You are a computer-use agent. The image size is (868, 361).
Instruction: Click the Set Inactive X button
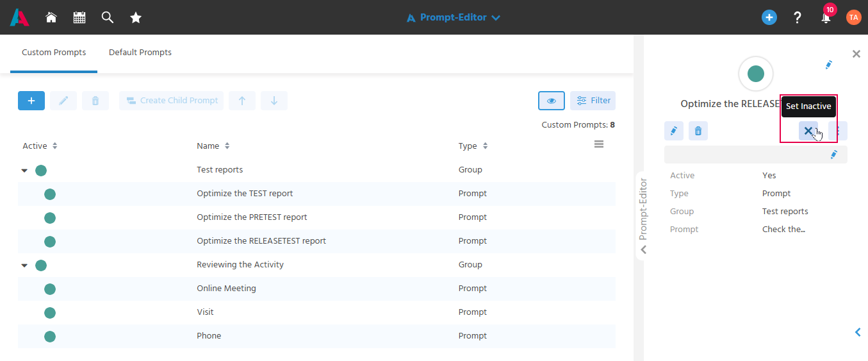(x=808, y=131)
